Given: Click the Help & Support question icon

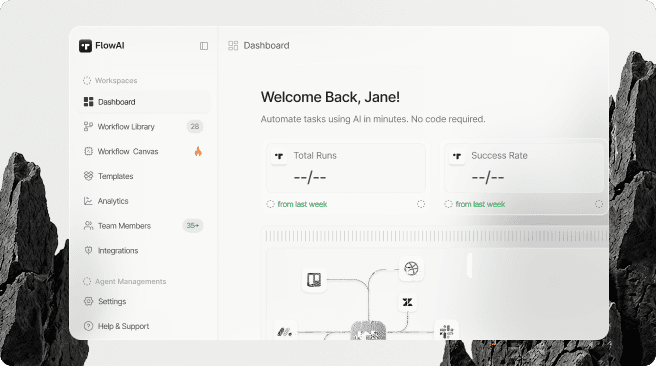Looking at the screenshot, I should click(x=88, y=326).
